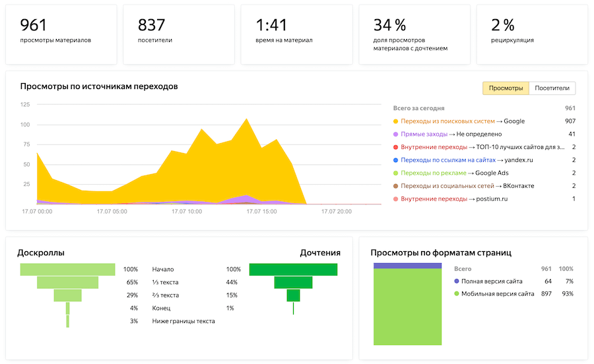594x364 pixels.
Task: Click purple dot for Прямые заходы
Action: pos(395,135)
